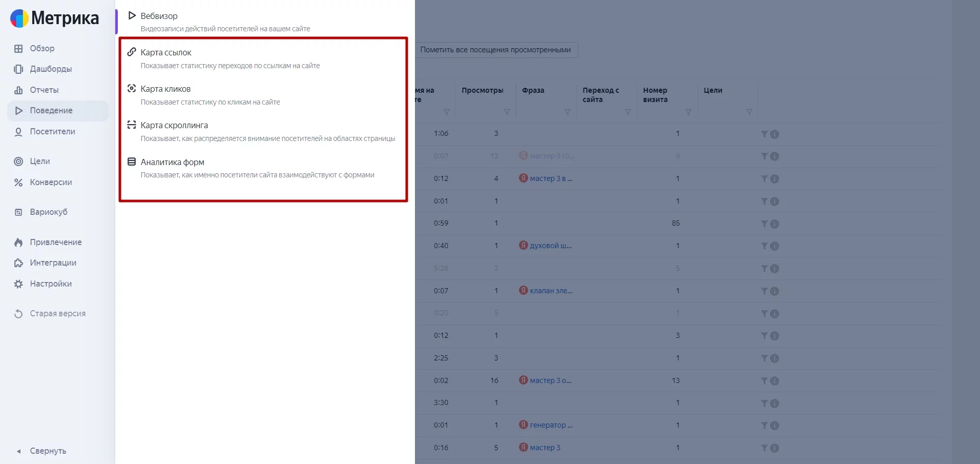Click the Дашборды sidebar icon
The height and width of the screenshot is (464, 980).
tap(18, 69)
